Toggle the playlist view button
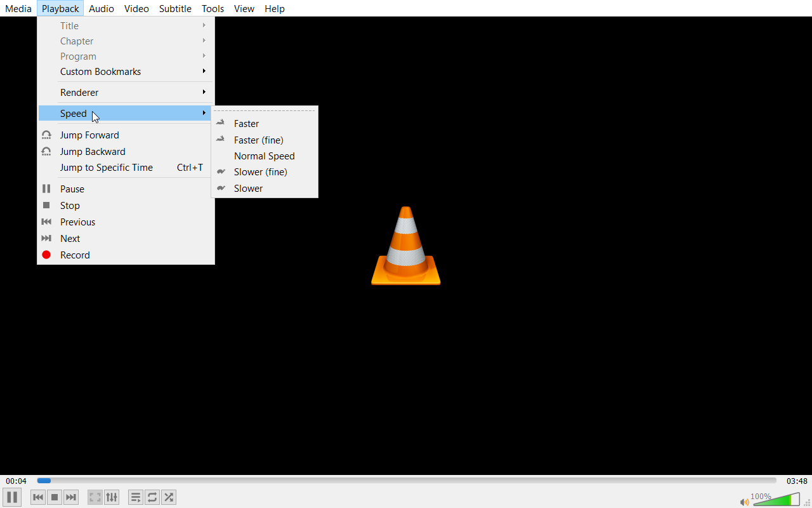The height and width of the screenshot is (508, 812). pos(136,497)
